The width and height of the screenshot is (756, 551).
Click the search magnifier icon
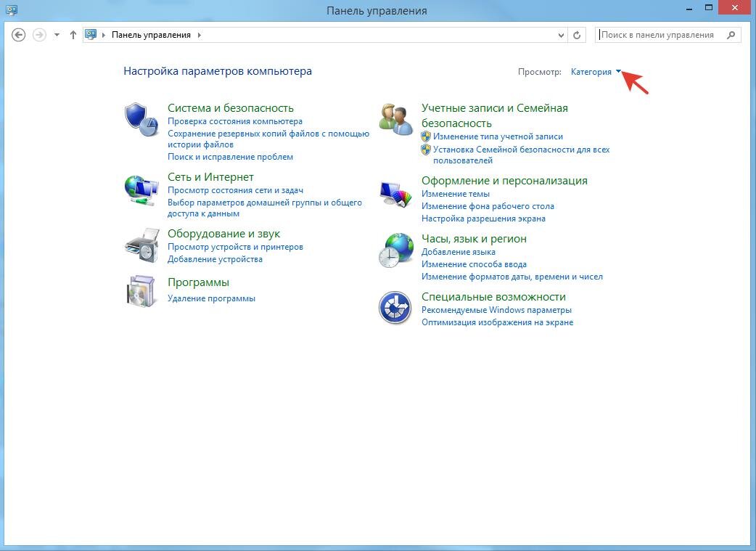(731, 35)
